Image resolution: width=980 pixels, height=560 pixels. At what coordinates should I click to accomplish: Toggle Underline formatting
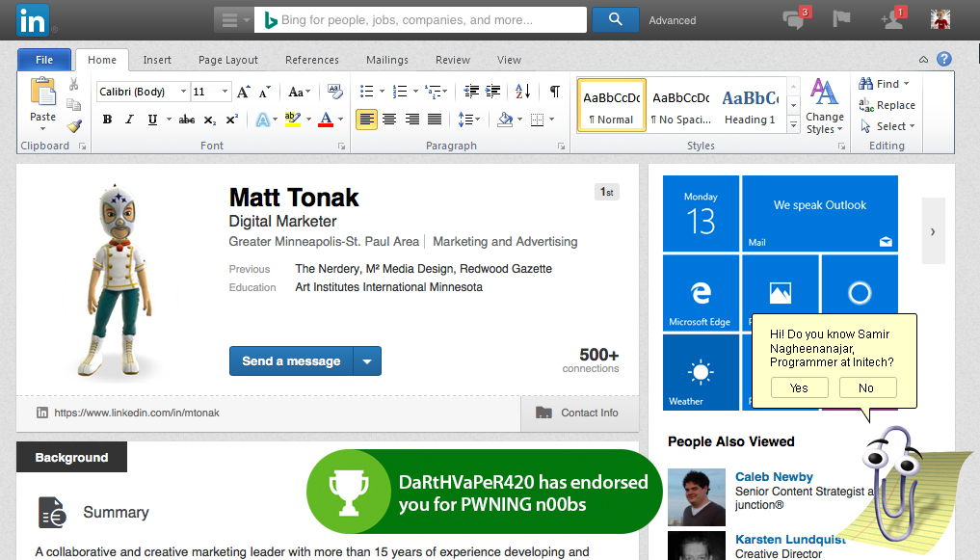pos(152,120)
